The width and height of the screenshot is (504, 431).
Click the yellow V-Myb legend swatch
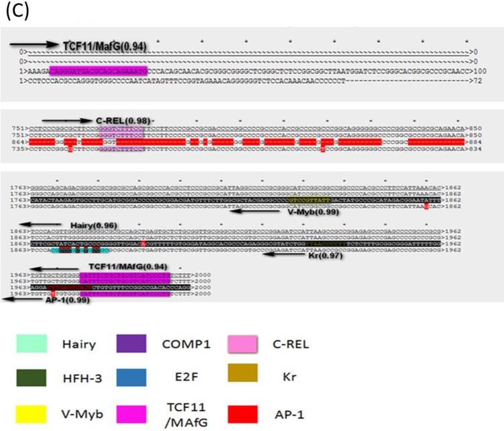[30, 411]
